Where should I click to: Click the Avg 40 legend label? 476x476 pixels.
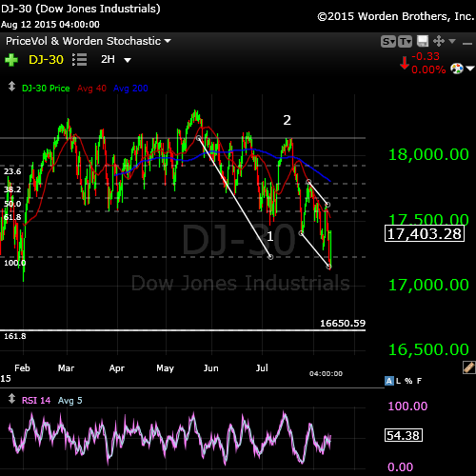coord(91,89)
